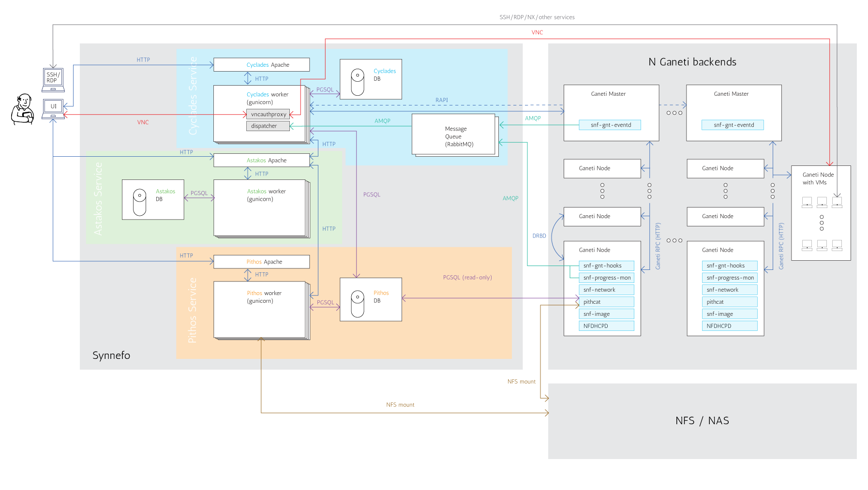Click the user person icon
Image resolution: width=868 pixels, height=490 pixels.
click(23, 109)
